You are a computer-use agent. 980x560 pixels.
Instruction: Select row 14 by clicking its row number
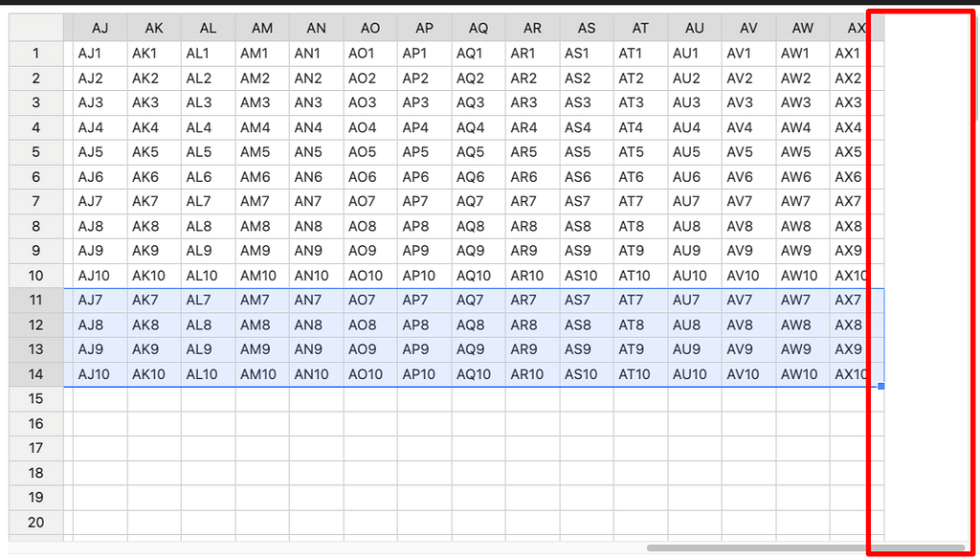coord(35,374)
